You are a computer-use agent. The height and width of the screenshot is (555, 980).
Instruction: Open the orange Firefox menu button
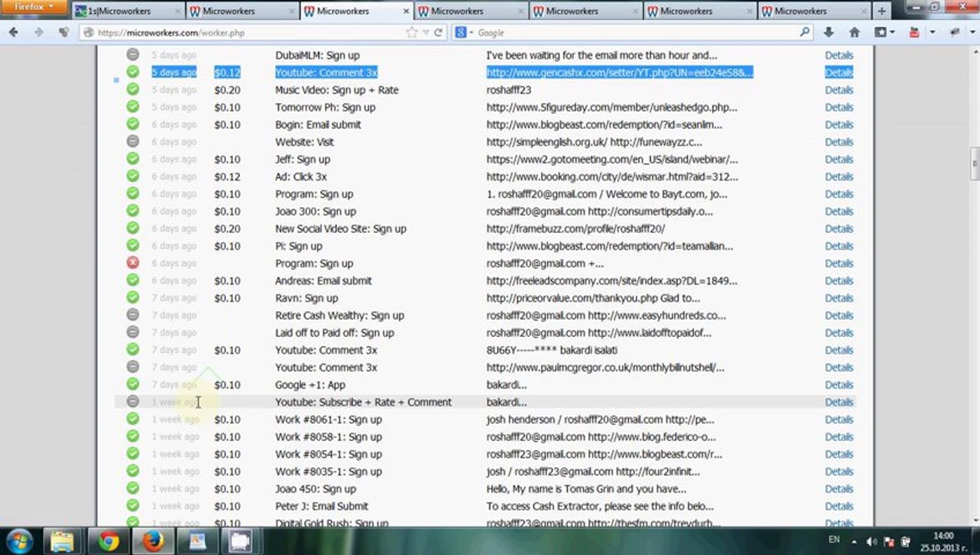[34, 7]
